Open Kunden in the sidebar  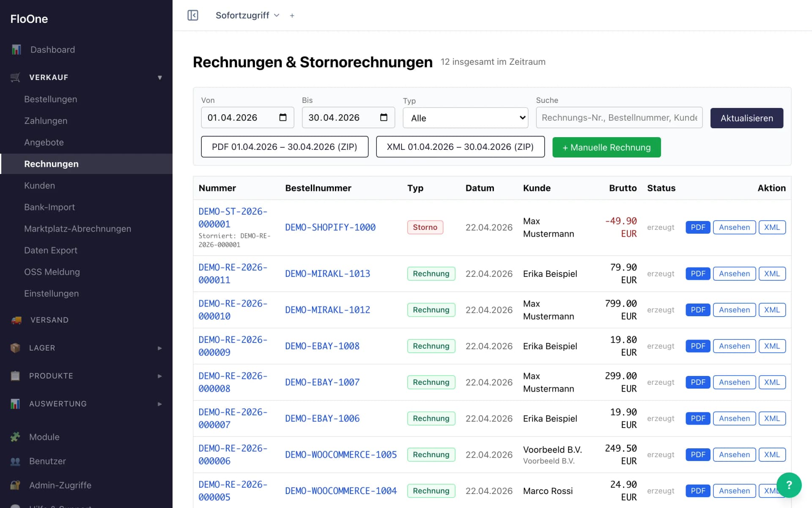39,185
